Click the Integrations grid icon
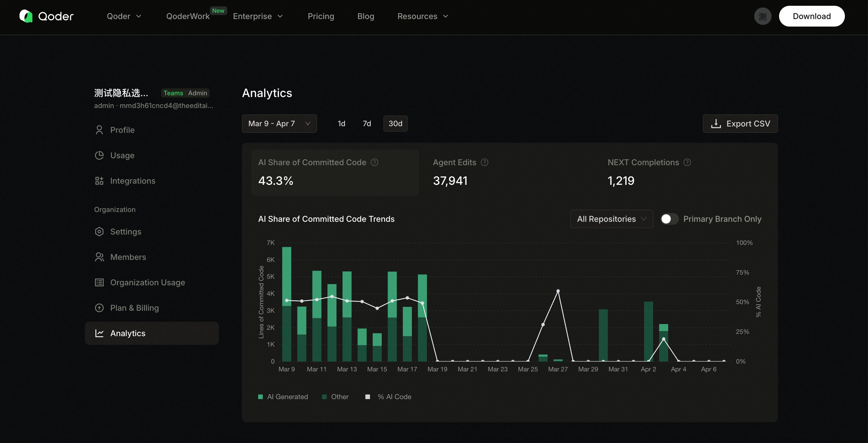Image resolution: width=868 pixels, height=443 pixels. tap(99, 181)
